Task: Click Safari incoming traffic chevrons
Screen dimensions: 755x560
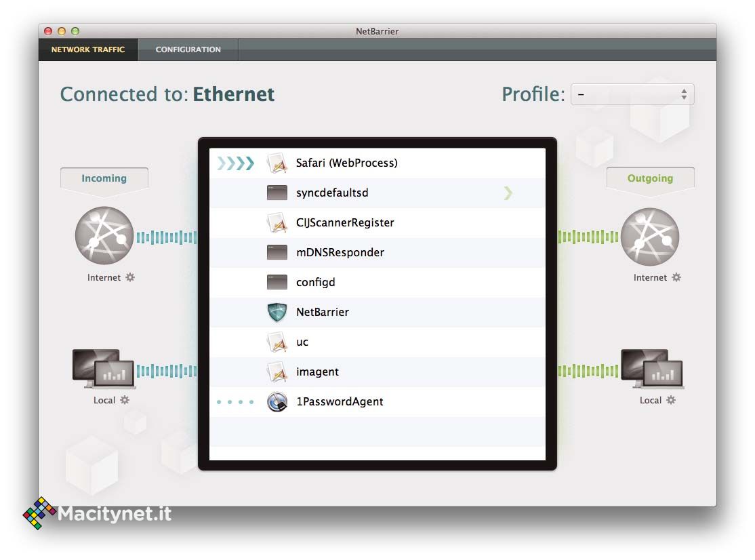Action: 235,163
